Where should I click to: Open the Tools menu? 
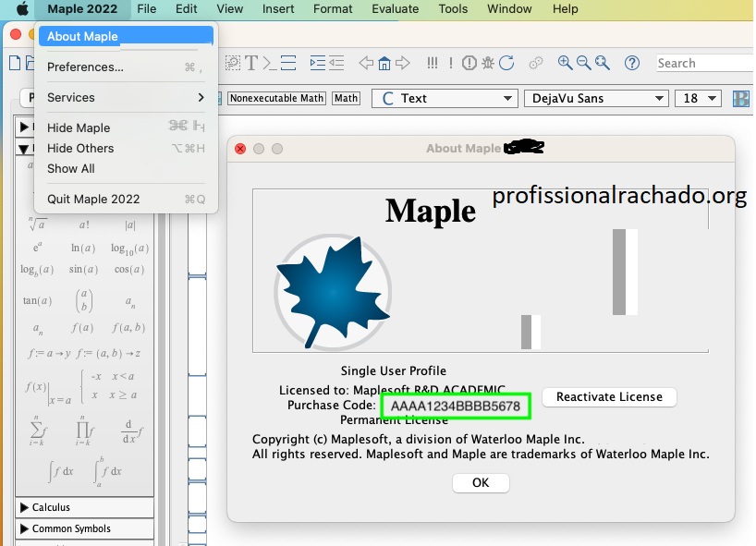tap(453, 8)
